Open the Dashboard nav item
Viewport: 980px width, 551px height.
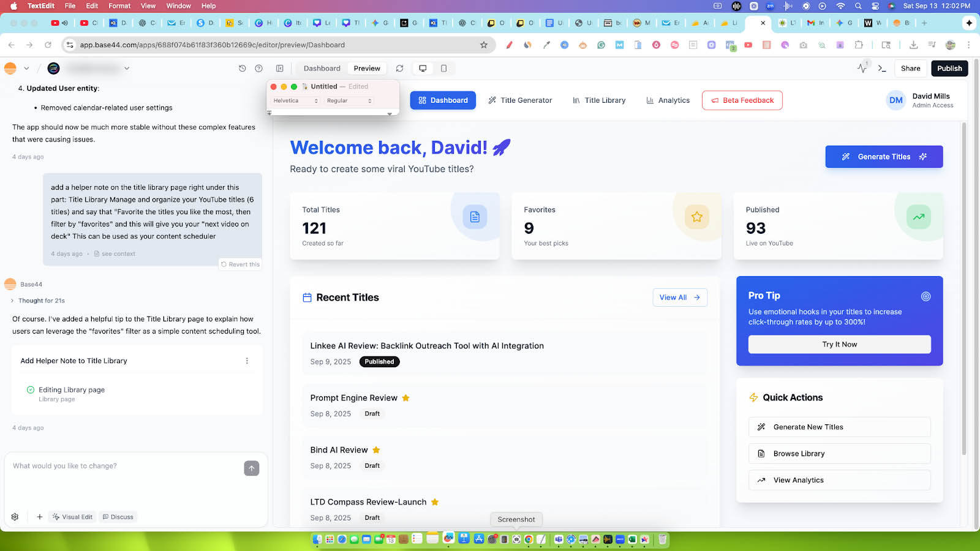pyautogui.click(x=443, y=100)
